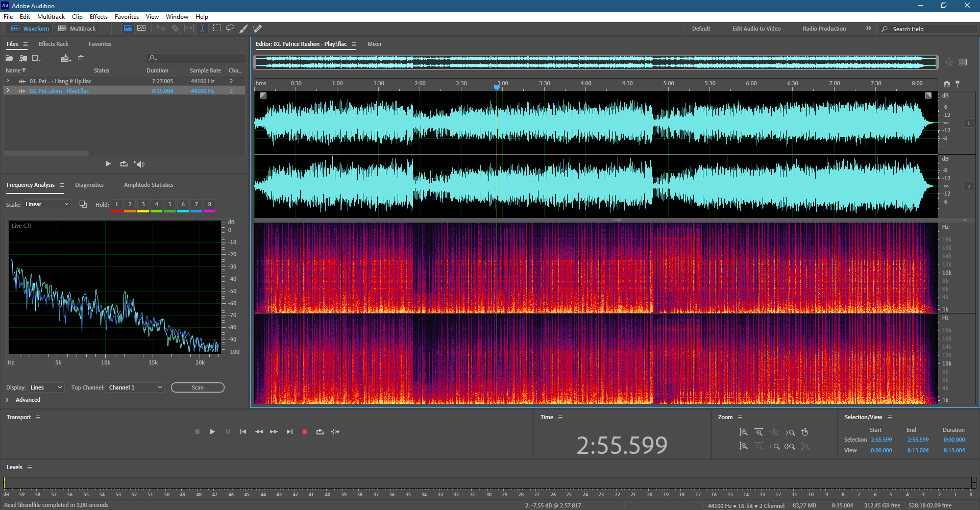Open Files panel hamburger menu
The image size is (980, 510).
pos(26,44)
